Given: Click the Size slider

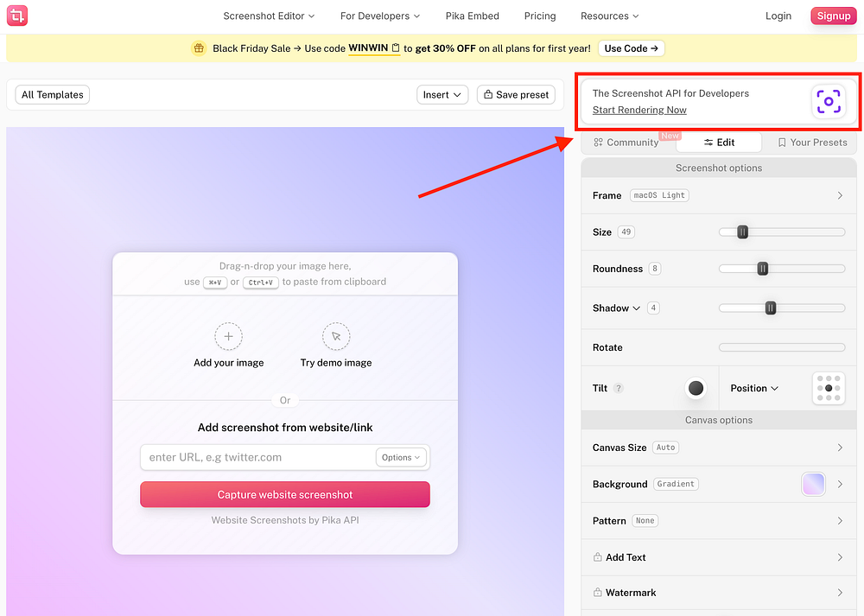Looking at the screenshot, I should 782,232.
